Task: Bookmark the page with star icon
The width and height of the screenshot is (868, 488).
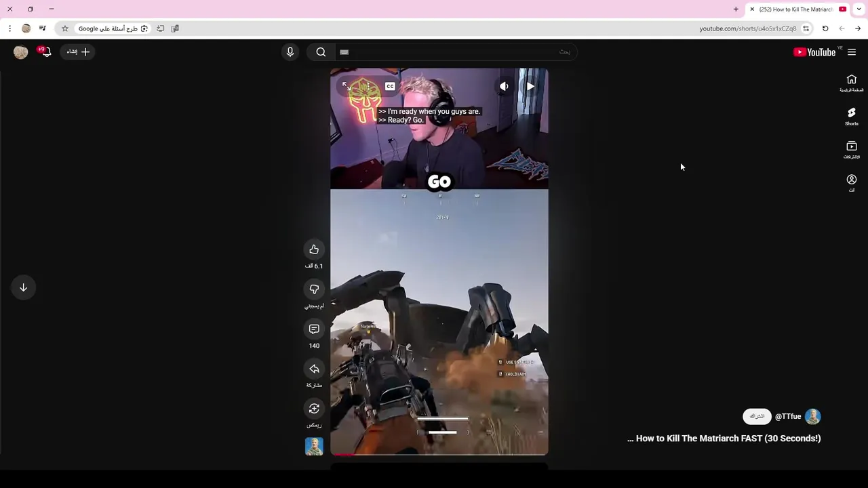Action: 65,28
